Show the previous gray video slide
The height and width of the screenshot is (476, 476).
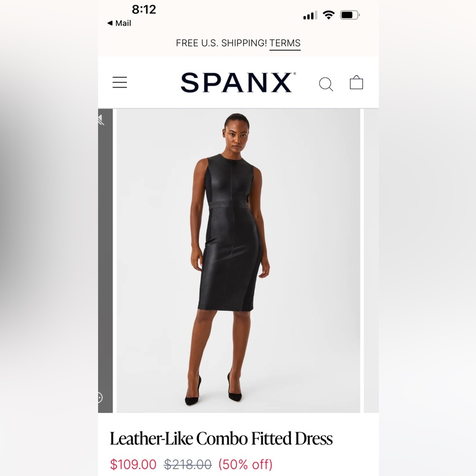[x=105, y=261]
